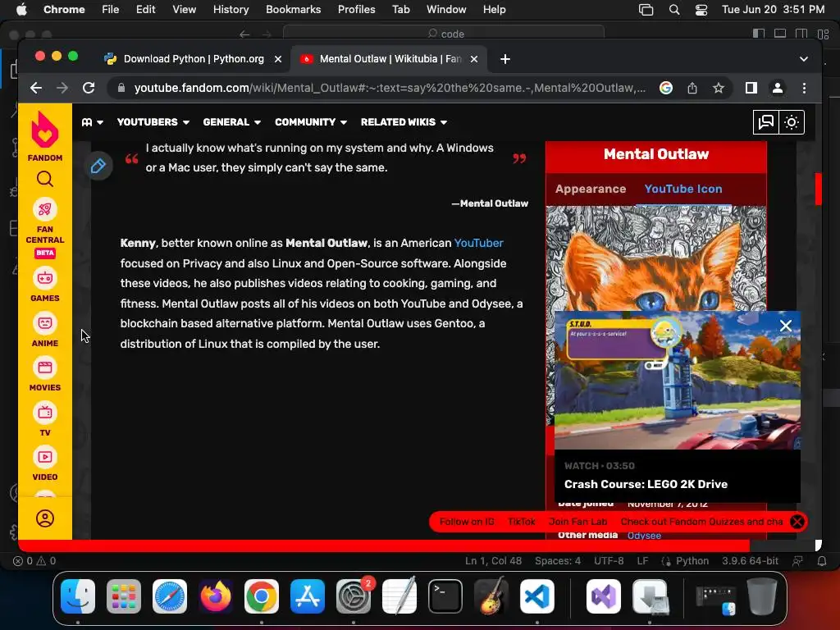
Task: Open the Games controller icon
Action: tap(45, 278)
